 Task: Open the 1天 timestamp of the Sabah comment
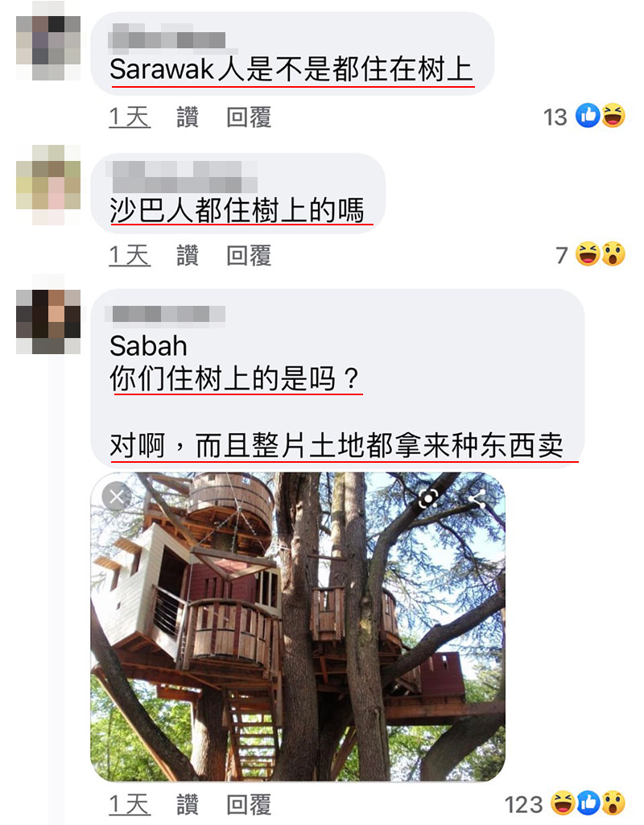point(130,804)
